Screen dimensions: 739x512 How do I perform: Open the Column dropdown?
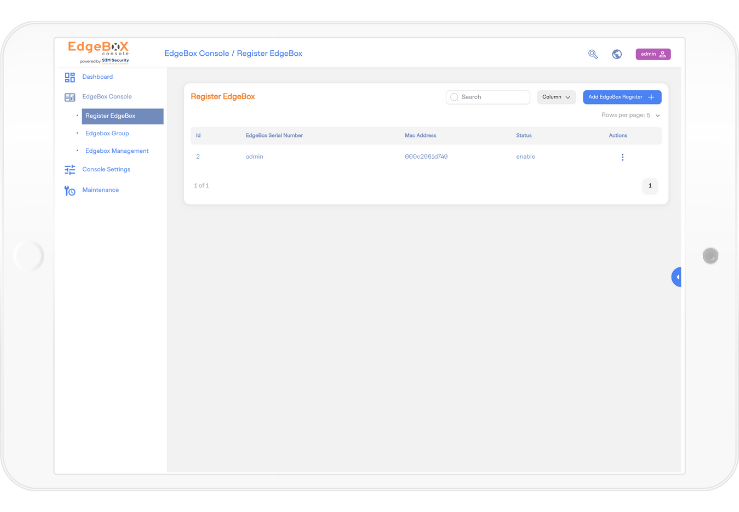(556, 97)
